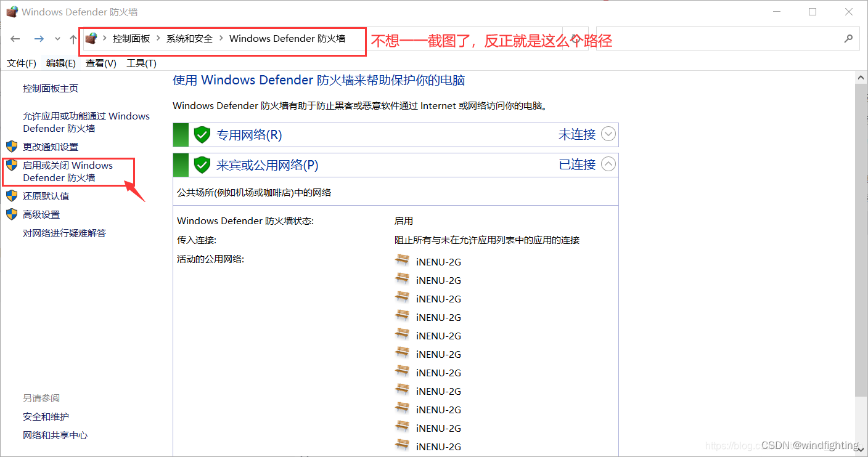Close the Windows Defender 防火墙 window
The height and width of the screenshot is (457, 868).
coord(848,11)
